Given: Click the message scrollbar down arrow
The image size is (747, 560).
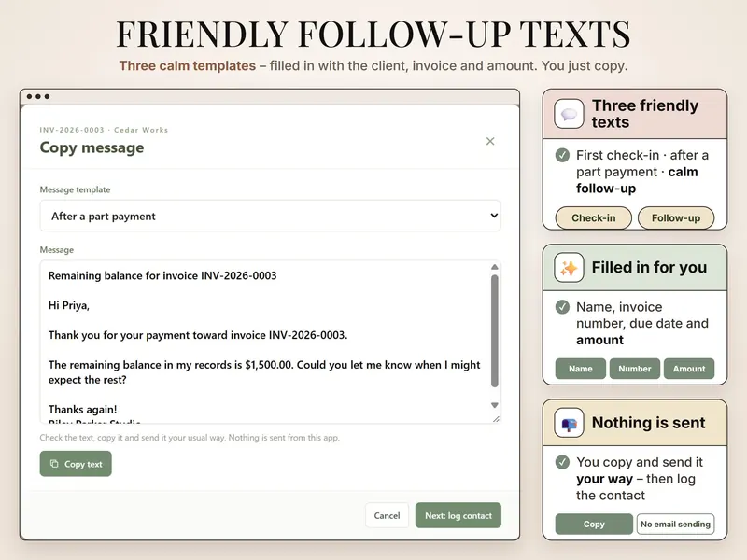Looking at the screenshot, I should 495,405.
